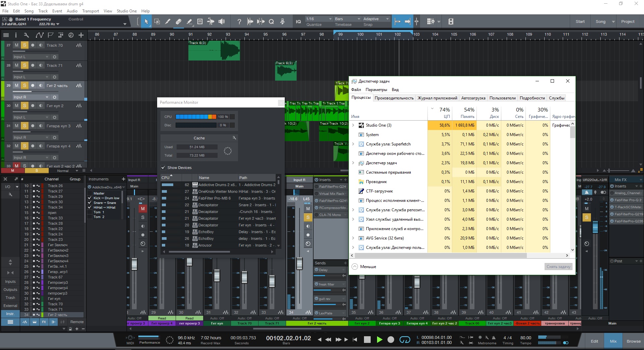Screen dimensions: 644x350
Task: Open the Transport menu
Action: 91,11
